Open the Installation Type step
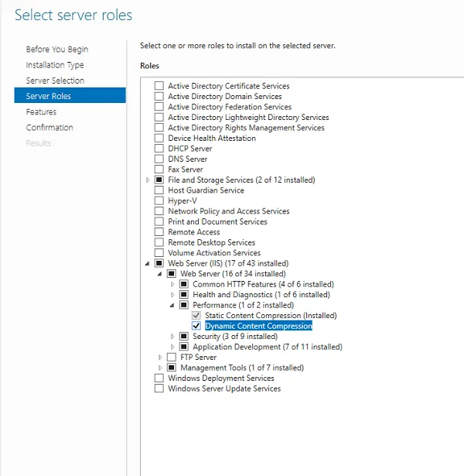 point(55,65)
